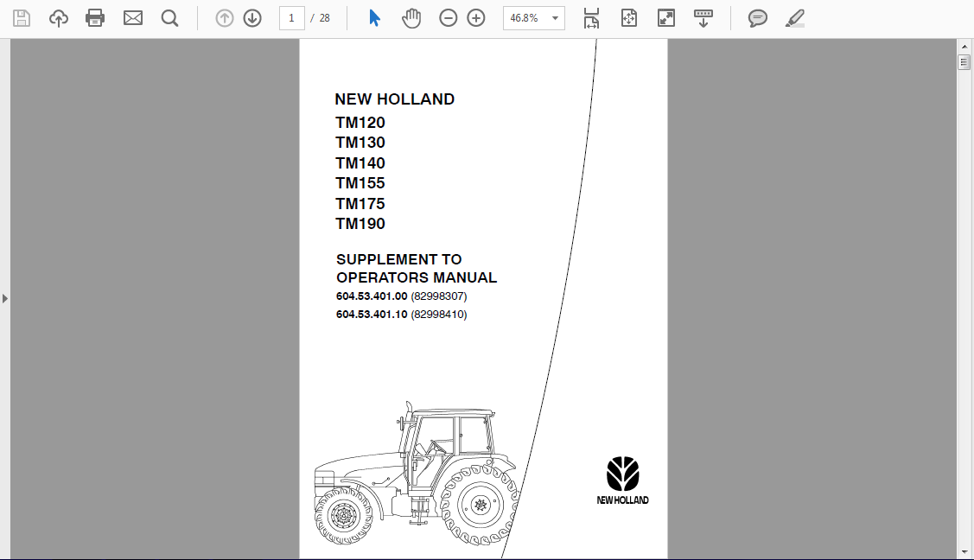This screenshot has width=974, height=560.
Task: Click the TM190 model text
Action: click(360, 224)
